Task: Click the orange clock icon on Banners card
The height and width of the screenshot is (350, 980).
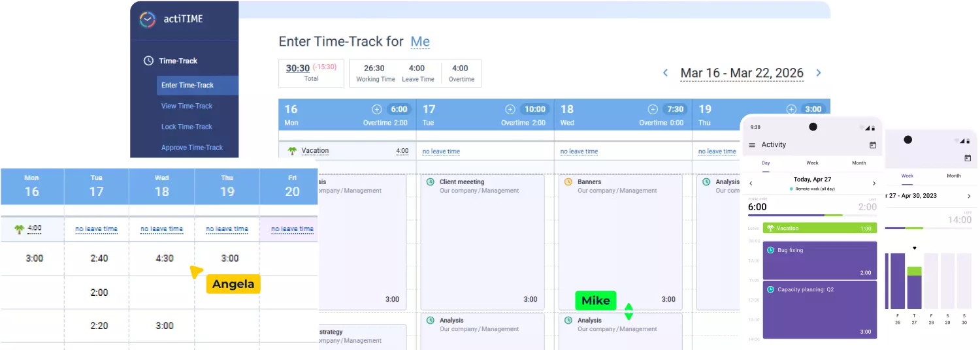Action: tap(568, 182)
